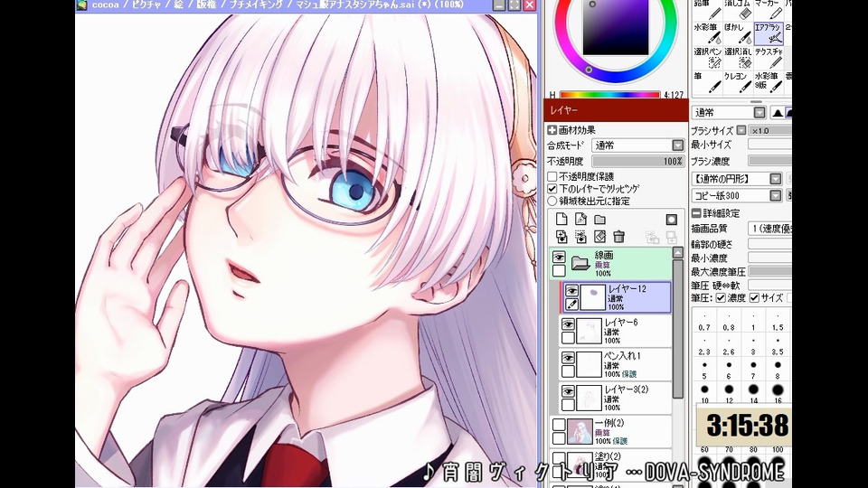Viewport: 868px width, 488px height.
Task: Hide ペン入れ1 layer with its eye icon
Action: tap(568, 358)
